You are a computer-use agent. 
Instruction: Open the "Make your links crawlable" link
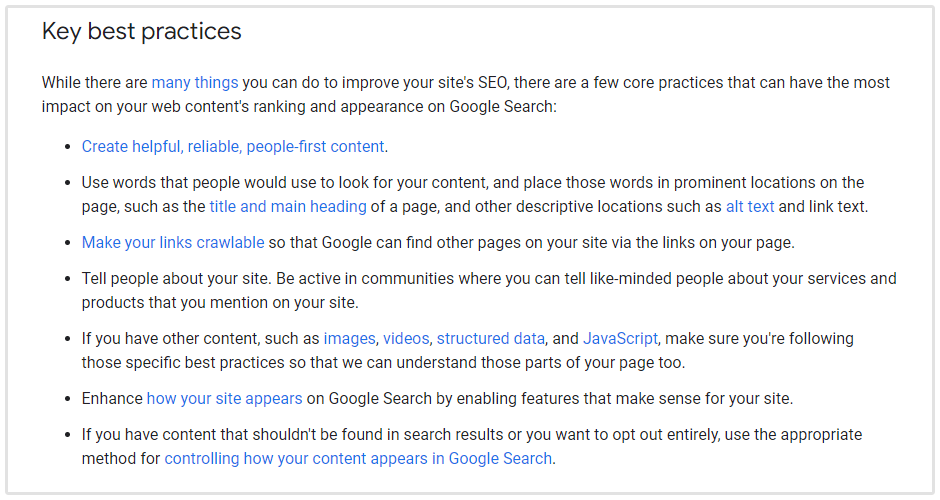pyautogui.click(x=173, y=242)
